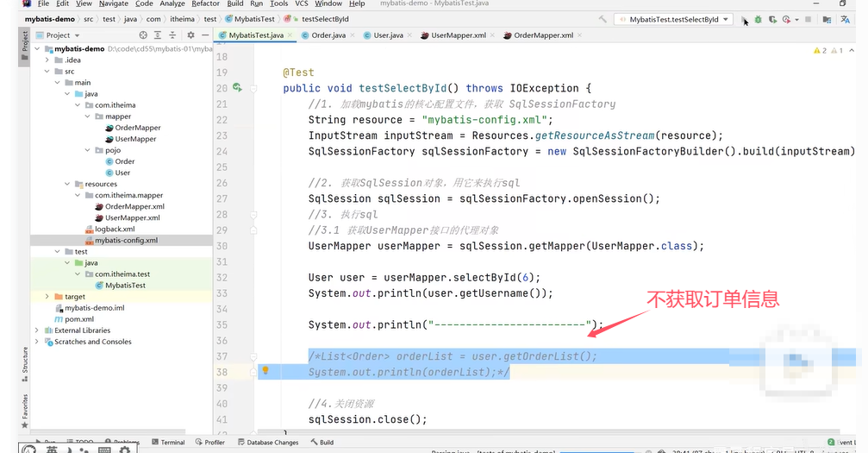Run with coverage shield icon
Image resolution: width=868 pixels, height=453 pixels.
(772, 19)
